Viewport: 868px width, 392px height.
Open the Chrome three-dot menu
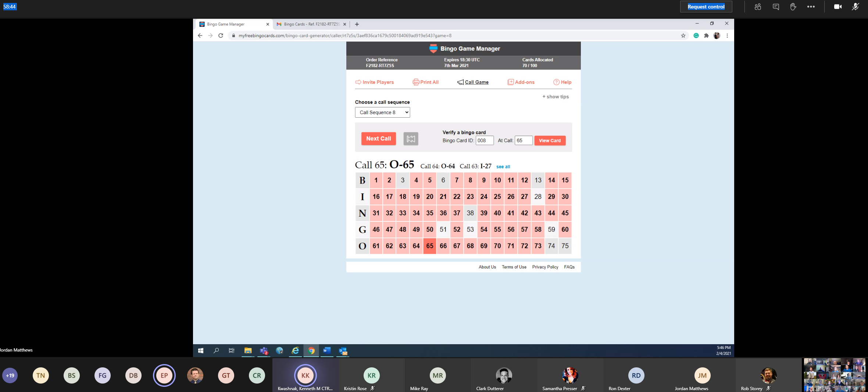click(x=727, y=36)
